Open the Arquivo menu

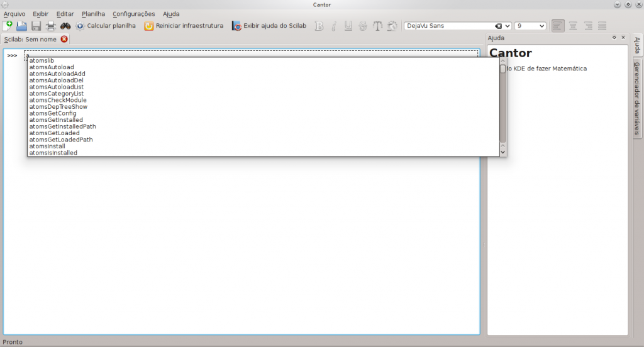pyautogui.click(x=14, y=14)
